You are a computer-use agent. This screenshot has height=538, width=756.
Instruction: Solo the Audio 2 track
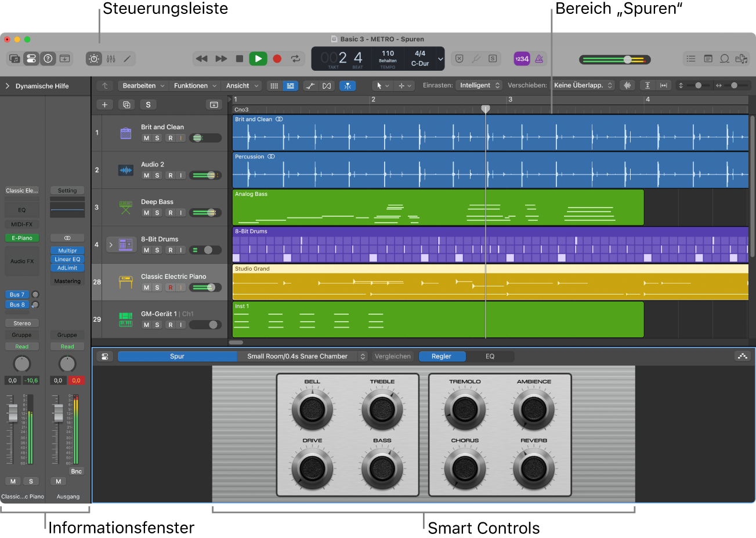click(x=157, y=176)
